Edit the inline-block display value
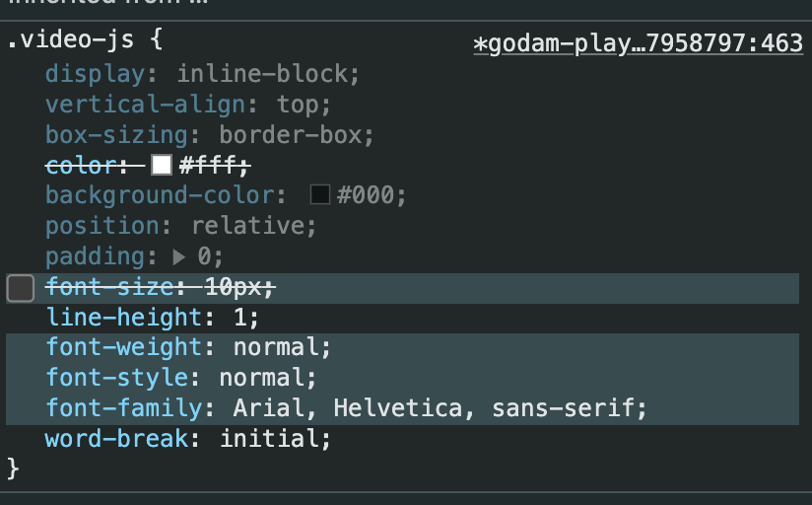Viewport: 812px width, 505px height. coord(268,74)
